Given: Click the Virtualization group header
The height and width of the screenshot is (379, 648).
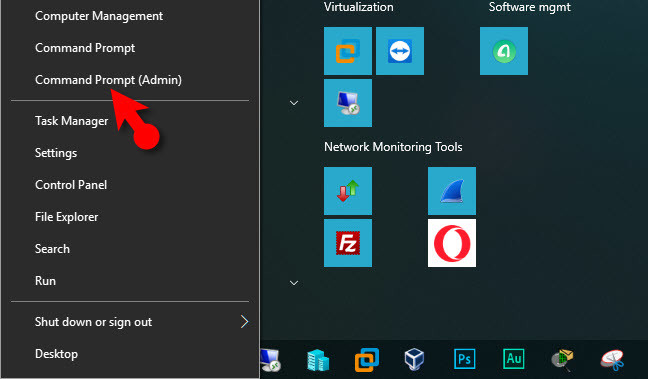Looking at the screenshot, I should (x=359, y=7).
